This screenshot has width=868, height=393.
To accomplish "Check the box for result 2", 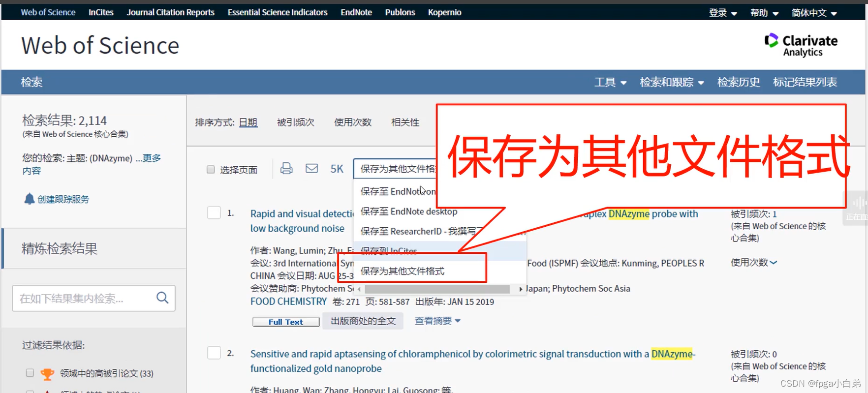I will (x=214, y=353).
